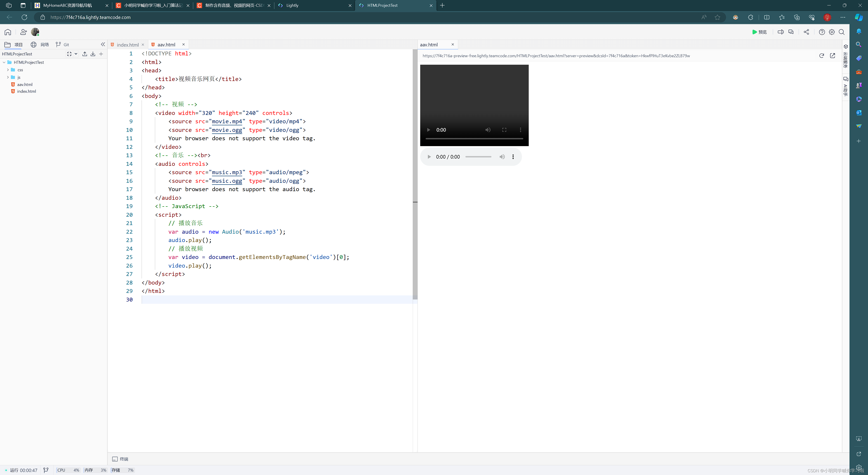The height and width of the screenshot is (475, 868).
Task: Click the browser address bar URL
Action: 90,17
